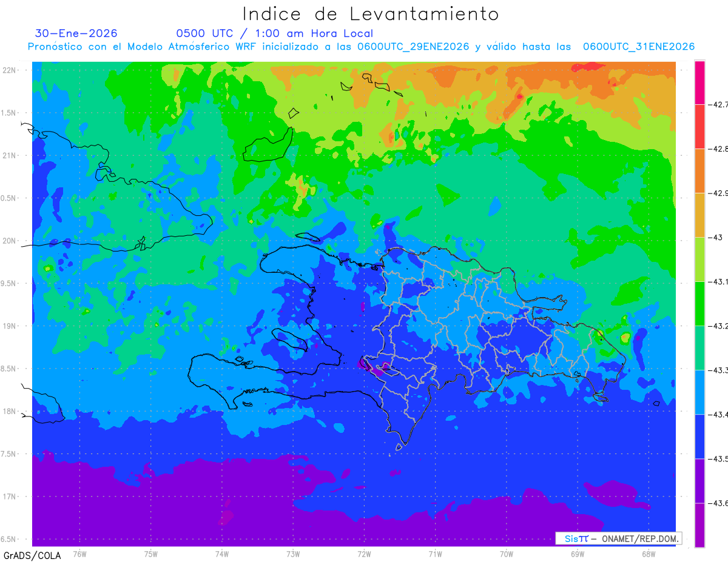Click the magenta swatch atop the color scale
The height and width of the screenshot is (562, 728).
pos(699,82)
